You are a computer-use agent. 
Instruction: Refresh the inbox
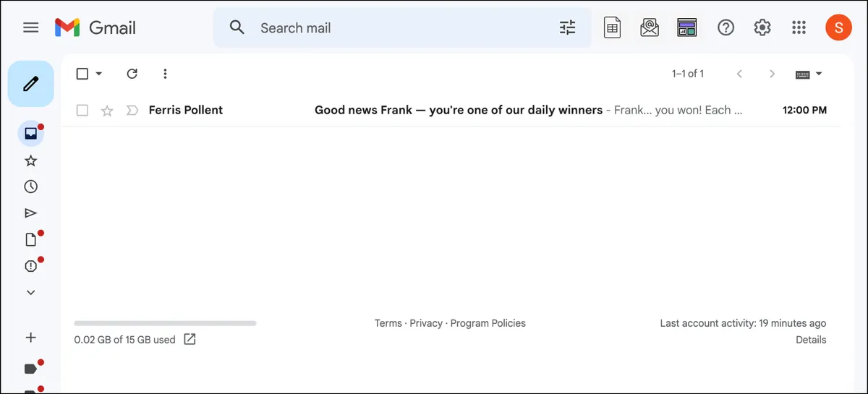(x=132, y=74)
